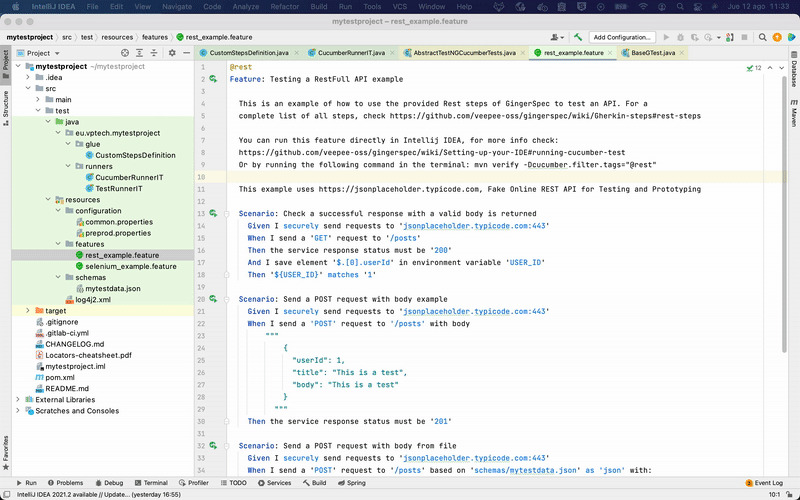Hide the Project panel with minus icon
800x500 pixels.
coord(186,53)
